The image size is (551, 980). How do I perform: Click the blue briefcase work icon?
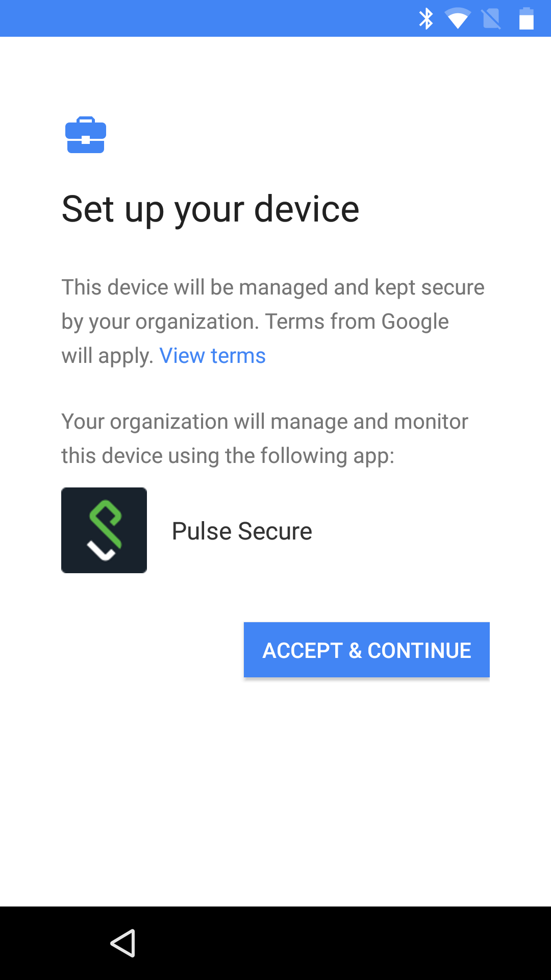coord(86,135)
